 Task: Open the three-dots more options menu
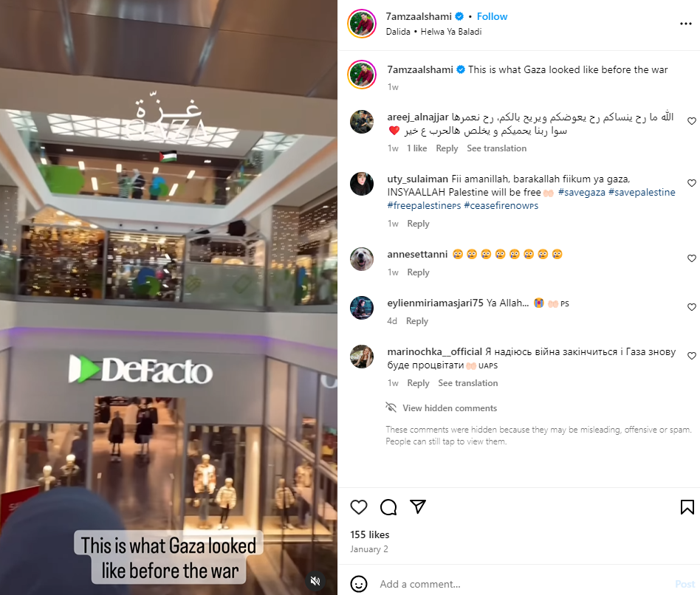coord(686,24)
